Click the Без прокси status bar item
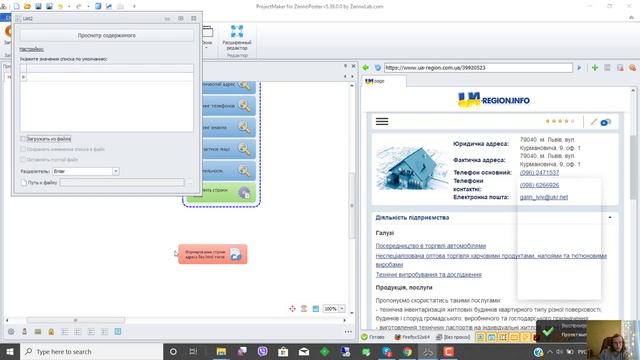This screenshot has height=360, width=640. click(x=453, y=337)
